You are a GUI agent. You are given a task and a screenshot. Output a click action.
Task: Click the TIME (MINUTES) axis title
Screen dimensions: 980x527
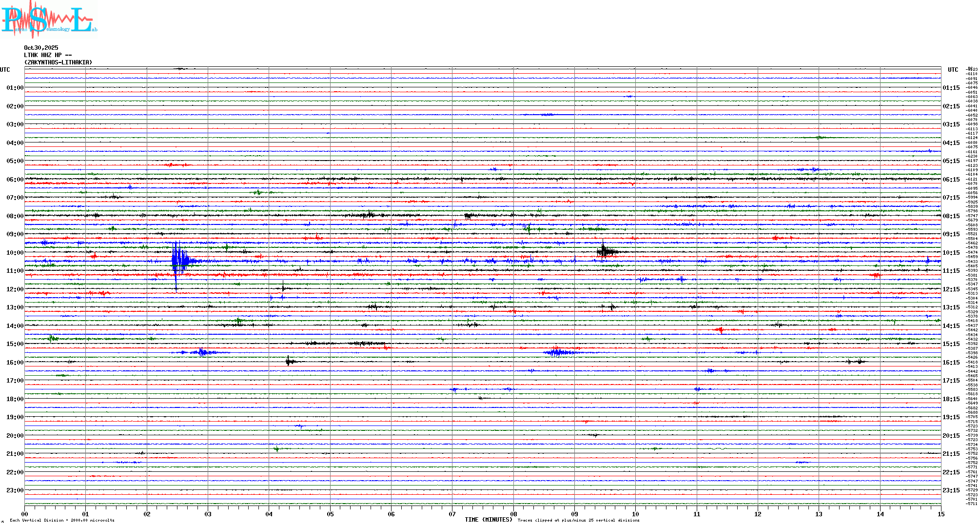(x=488, y=520)
